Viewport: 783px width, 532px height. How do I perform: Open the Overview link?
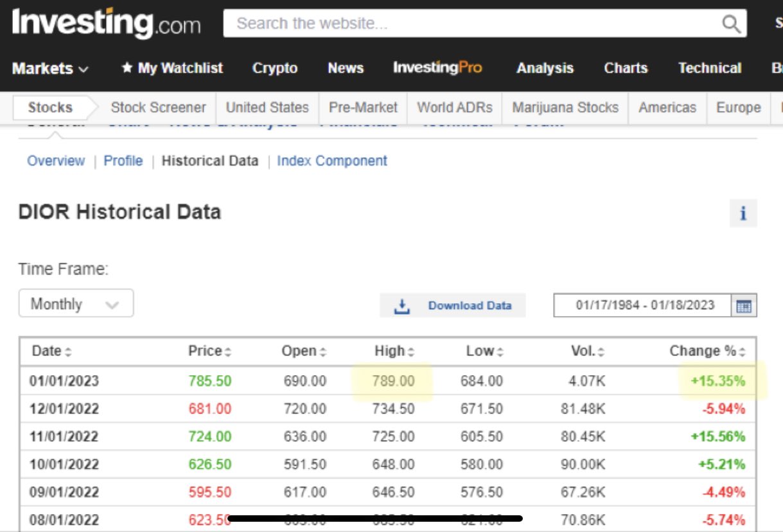[x=56, y=161]
